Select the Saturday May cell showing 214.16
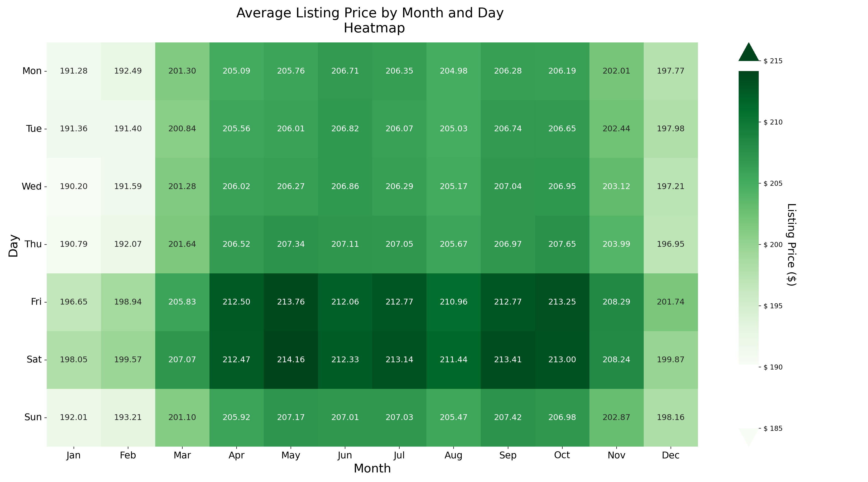Screen dimensions: 868x482 290,359
